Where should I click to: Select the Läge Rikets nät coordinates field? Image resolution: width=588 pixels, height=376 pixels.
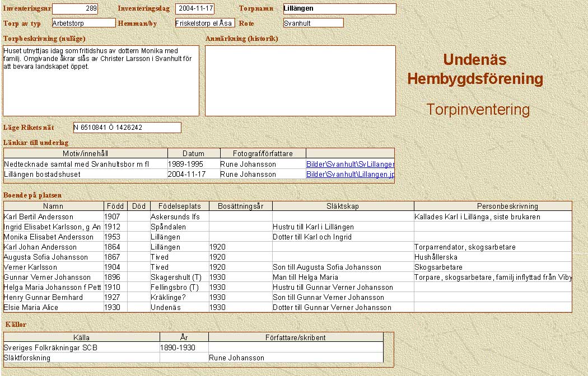(x=127, y=128)
